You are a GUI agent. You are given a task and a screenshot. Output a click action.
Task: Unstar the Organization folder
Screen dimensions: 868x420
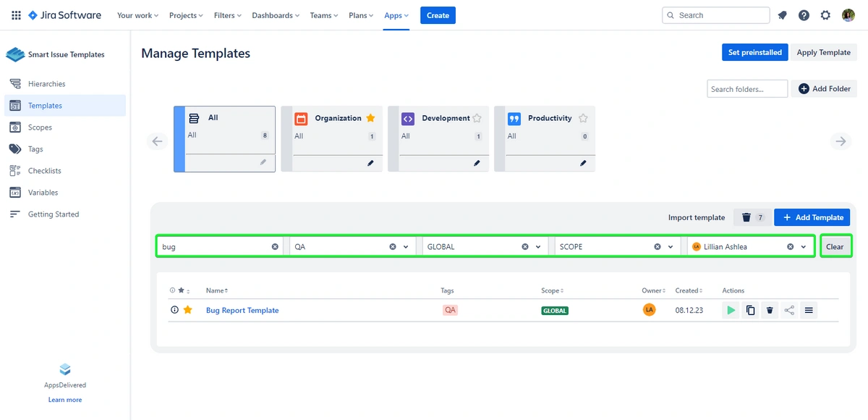[370, 118]
